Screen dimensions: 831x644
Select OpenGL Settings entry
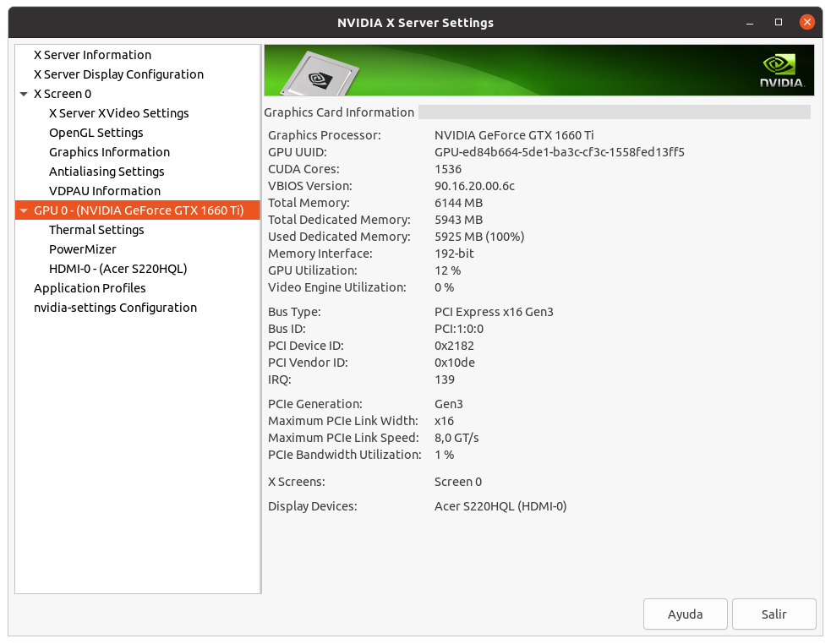[96, 133]
